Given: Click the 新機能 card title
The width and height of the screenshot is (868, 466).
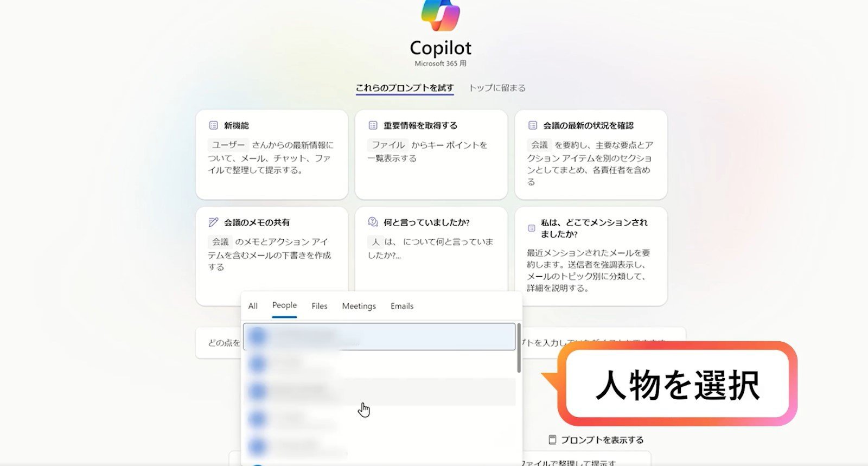Looking at the screenshot, I should (x=237, y=125).
